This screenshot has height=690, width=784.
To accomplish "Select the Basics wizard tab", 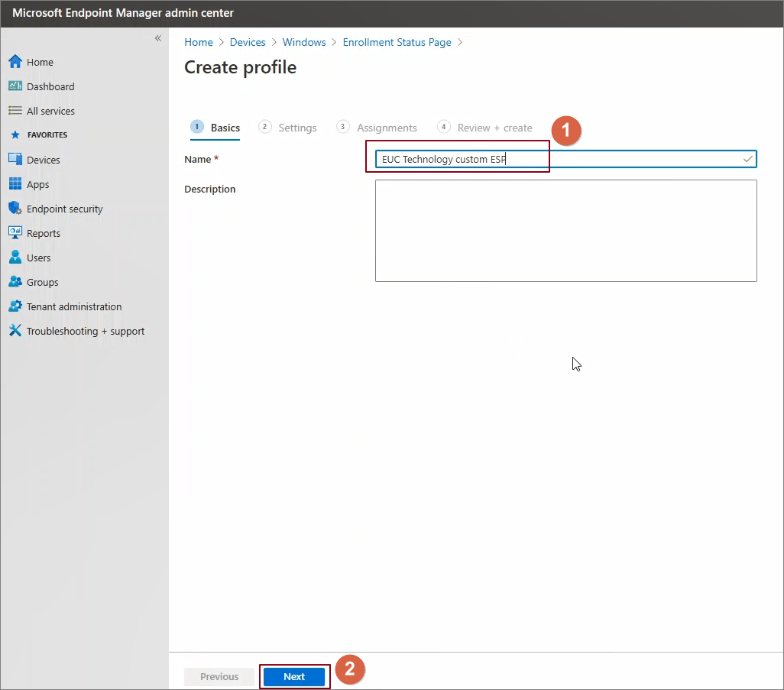I will pyautogui.click(x=215, y=128).
